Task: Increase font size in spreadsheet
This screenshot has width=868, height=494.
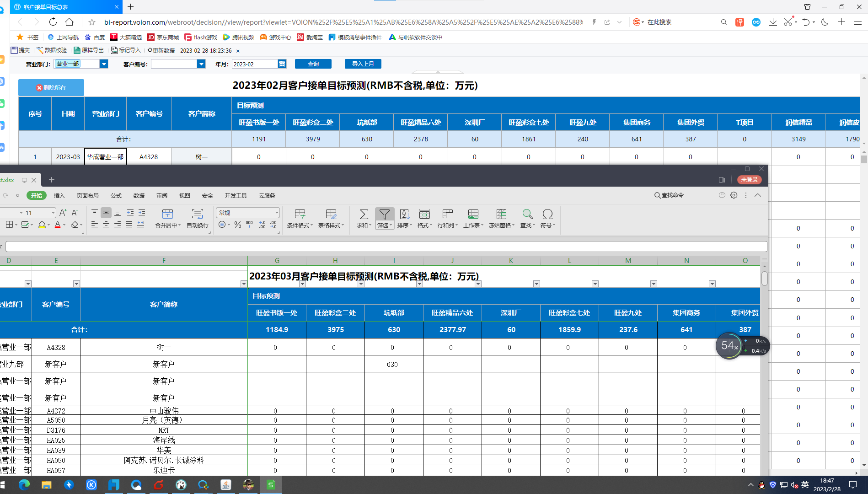Action: (x=63, y=213)
